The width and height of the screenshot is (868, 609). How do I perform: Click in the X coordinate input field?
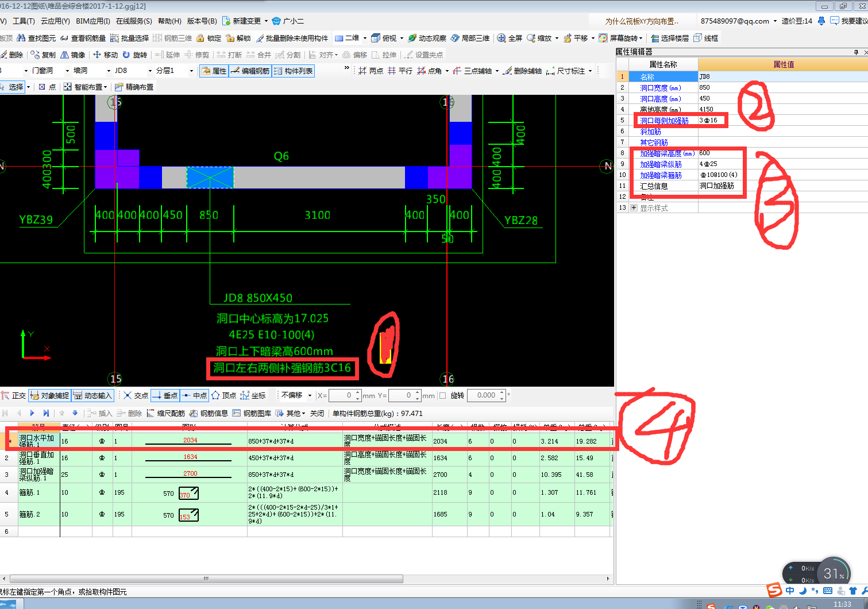tap(344, 395)
